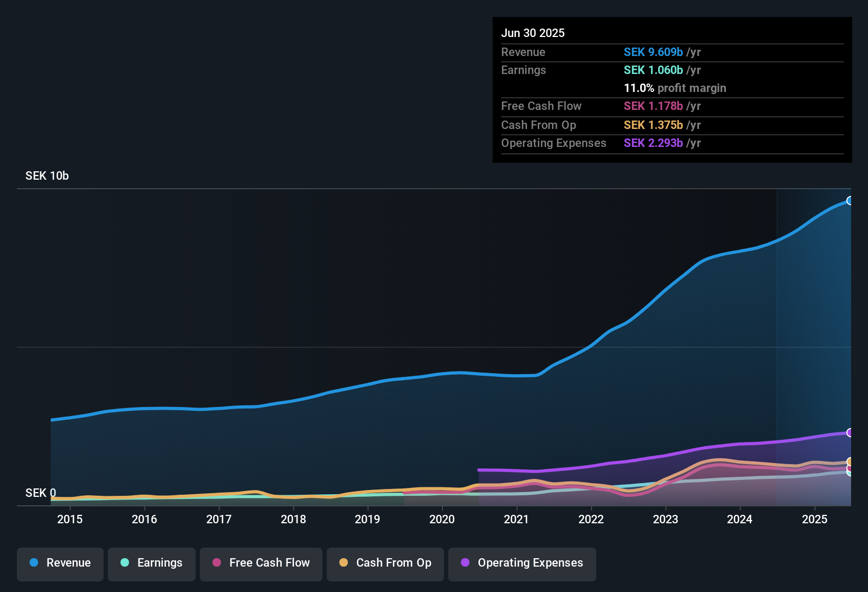
Task: Click the 11.0% profit margin text
Action: tap(675, 88)
